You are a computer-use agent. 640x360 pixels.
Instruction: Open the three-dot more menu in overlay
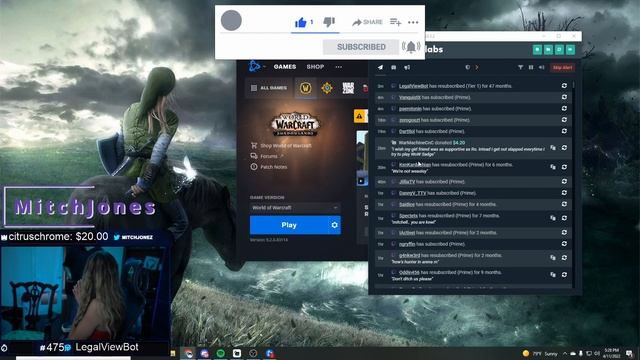click(413, 22)
